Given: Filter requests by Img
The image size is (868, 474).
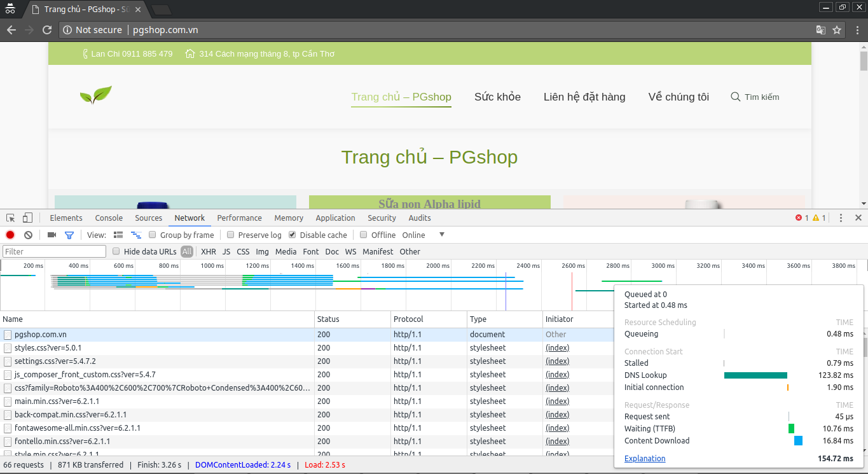Looking at the screenshot, I should pyautogui.click(x=262, y=251).
